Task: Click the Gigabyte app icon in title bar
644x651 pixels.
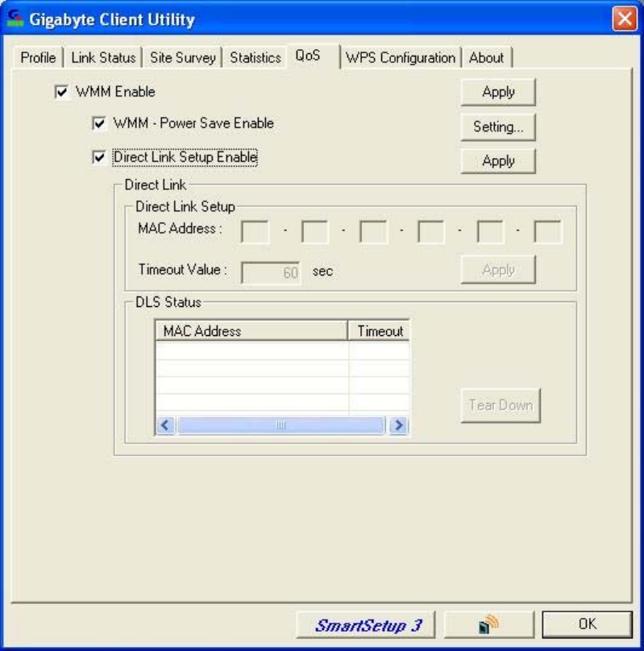Action: (x=15, y=19)
